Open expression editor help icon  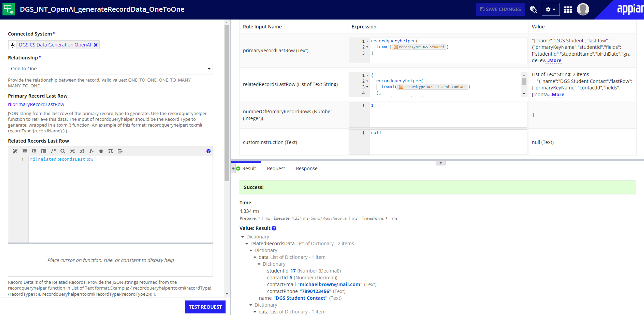point(208,151)
